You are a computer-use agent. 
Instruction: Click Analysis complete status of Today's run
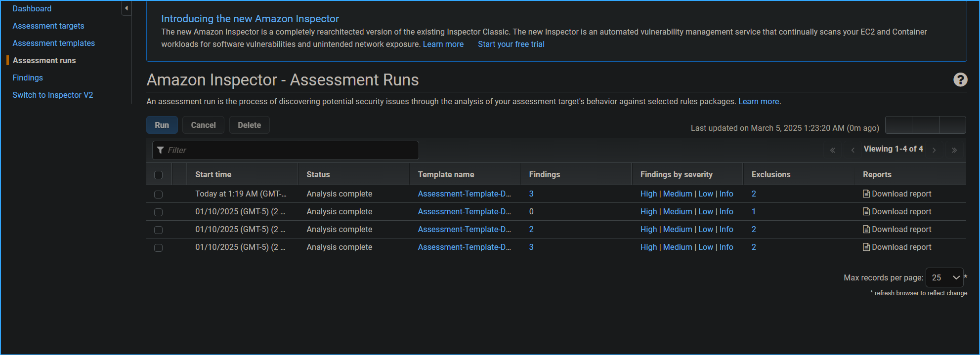pos(340,194)
